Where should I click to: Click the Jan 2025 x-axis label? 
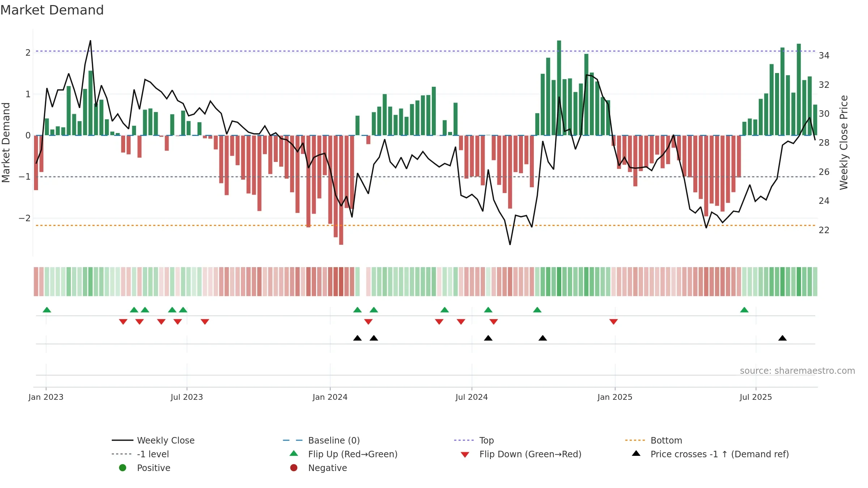tap(615, 397)
